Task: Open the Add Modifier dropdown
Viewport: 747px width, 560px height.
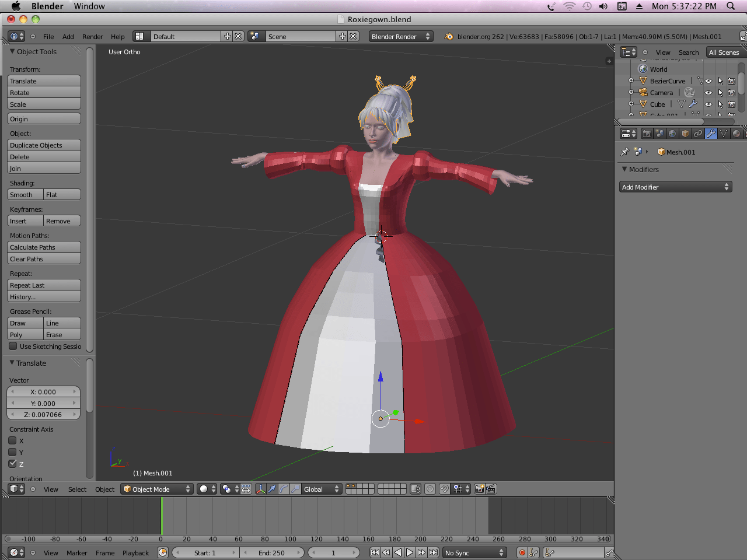Action: click(x=675, y=187)
